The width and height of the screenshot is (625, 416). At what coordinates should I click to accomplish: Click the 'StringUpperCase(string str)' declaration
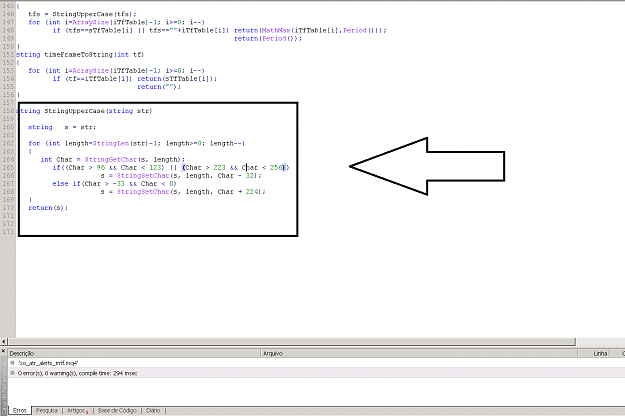(x=98, y=111)
